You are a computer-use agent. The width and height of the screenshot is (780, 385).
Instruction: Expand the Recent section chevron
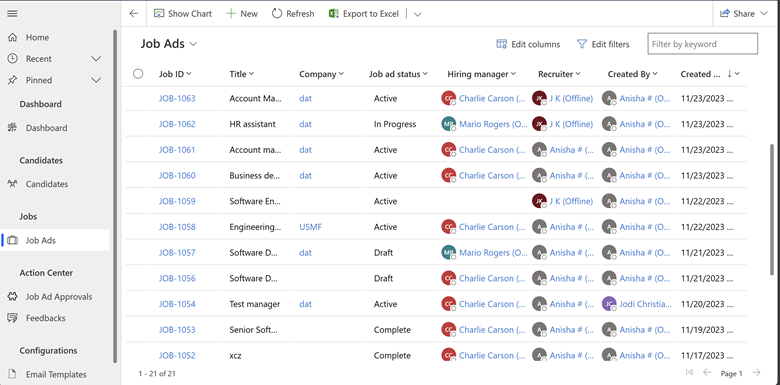click(x=97, y=59)
